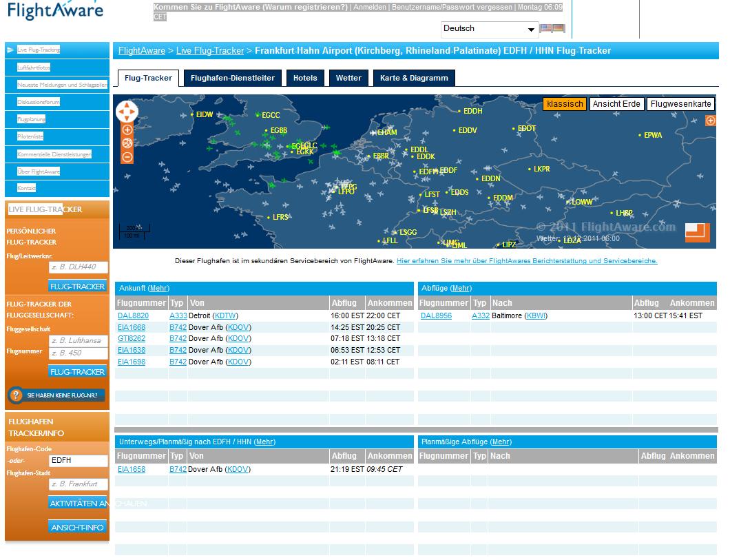The width and height of the screenshot is (730, 560).
Task: Click the question mark help icon
Action: (17, 395)
